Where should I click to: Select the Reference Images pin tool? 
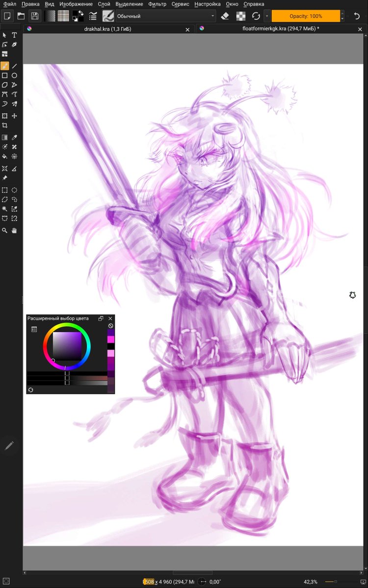point(4,178)
